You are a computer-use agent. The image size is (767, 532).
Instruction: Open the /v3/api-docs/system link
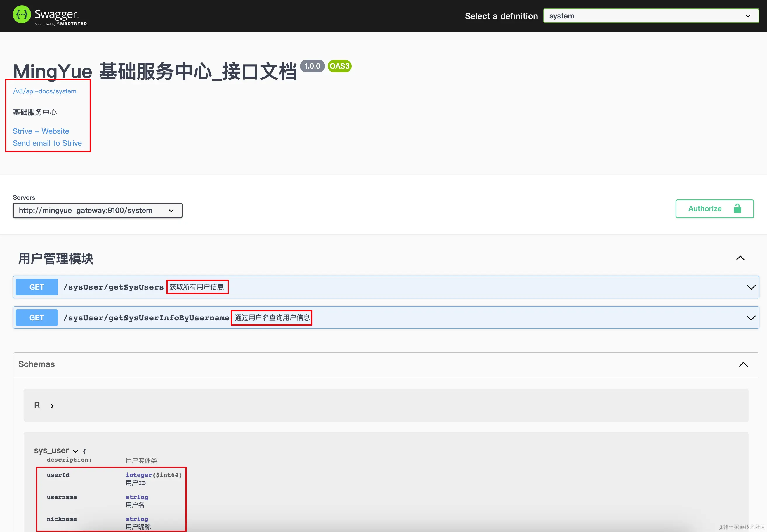pyautogui.click(x=44, y=91)
